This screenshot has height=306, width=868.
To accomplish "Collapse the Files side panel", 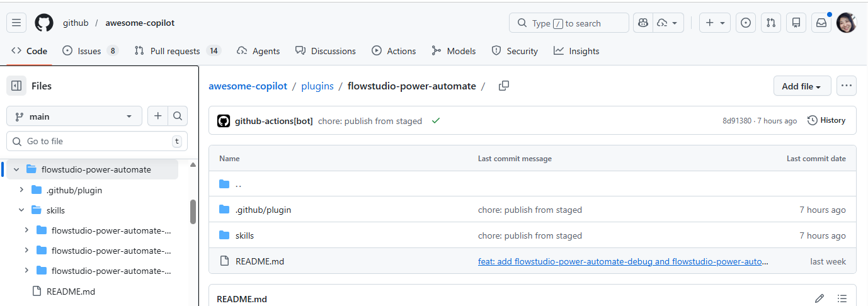I will coord(17,86).
